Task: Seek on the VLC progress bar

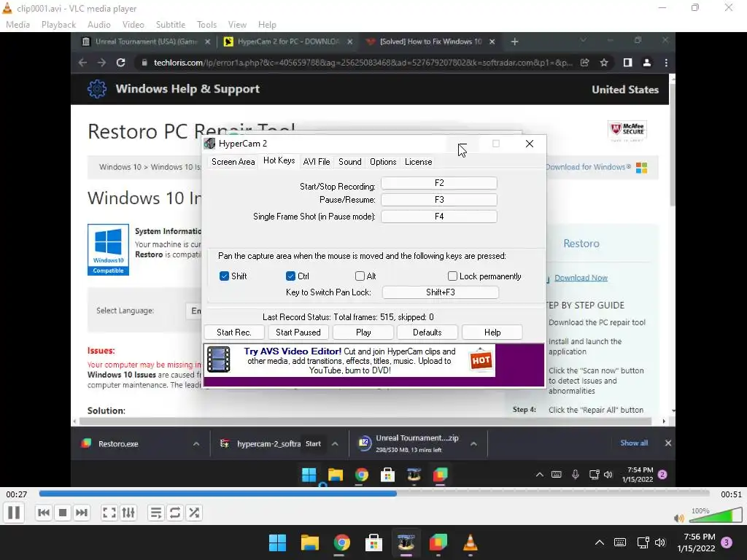Action: (x=374, y=494)
